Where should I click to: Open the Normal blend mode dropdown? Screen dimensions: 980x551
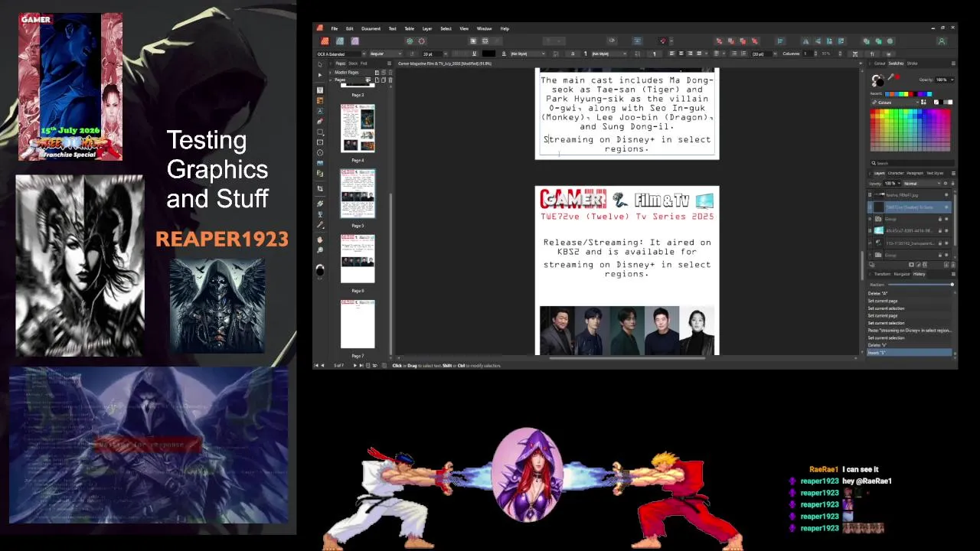point(922,184)
